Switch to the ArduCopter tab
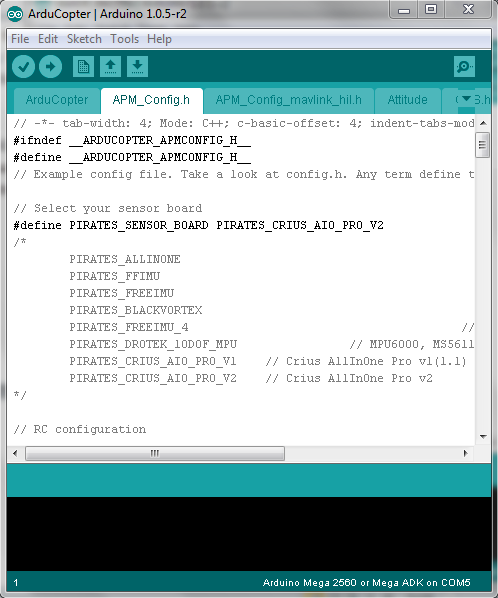Image resolution: width=498 pixels, height=598 pixels. click(57, 100)
